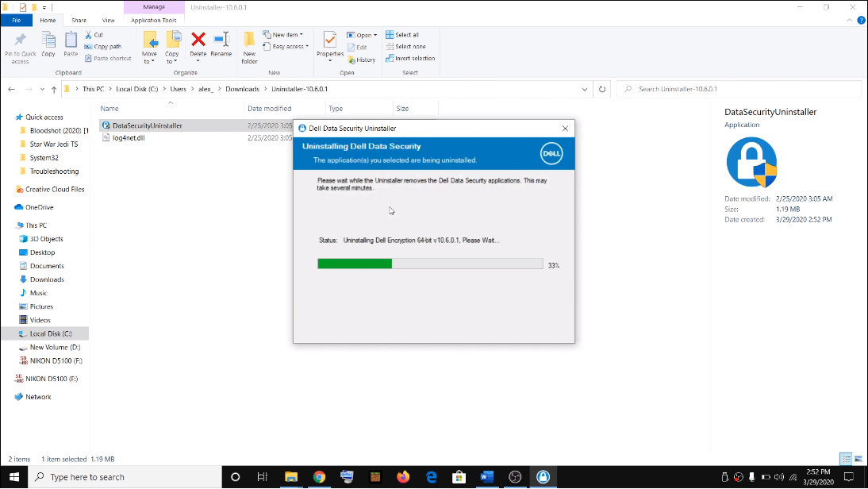Enable Invert selection in Select group
The width and height of the screenshot is (868, 489).
click(410, 57)
